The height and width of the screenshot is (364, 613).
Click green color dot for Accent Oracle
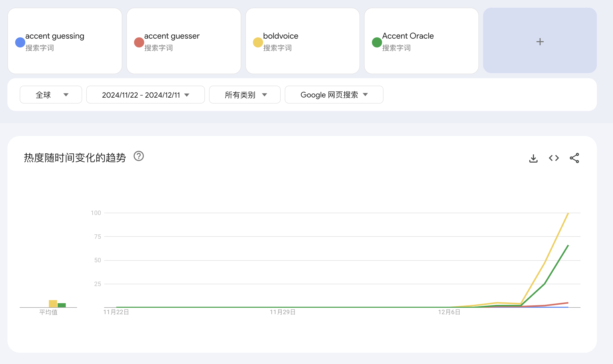click(377, 42)
